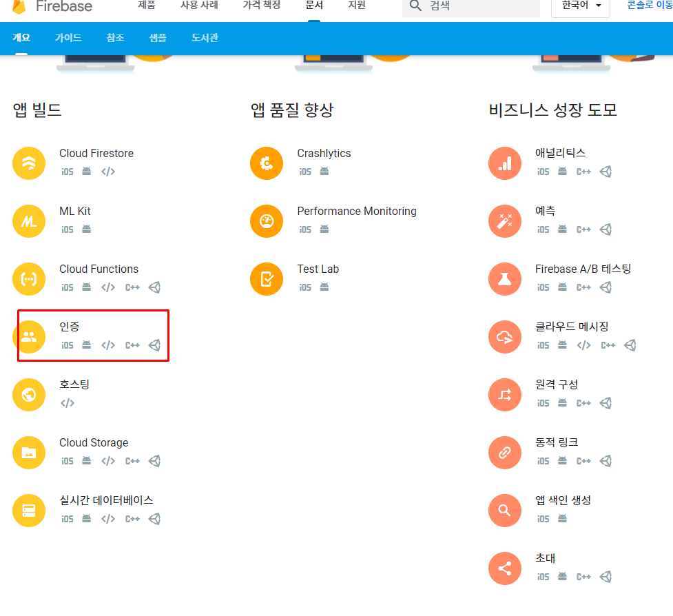
Task: Select the web code icon under Cloud Functions
Action: pyautogui.click(x=108, y=287)
